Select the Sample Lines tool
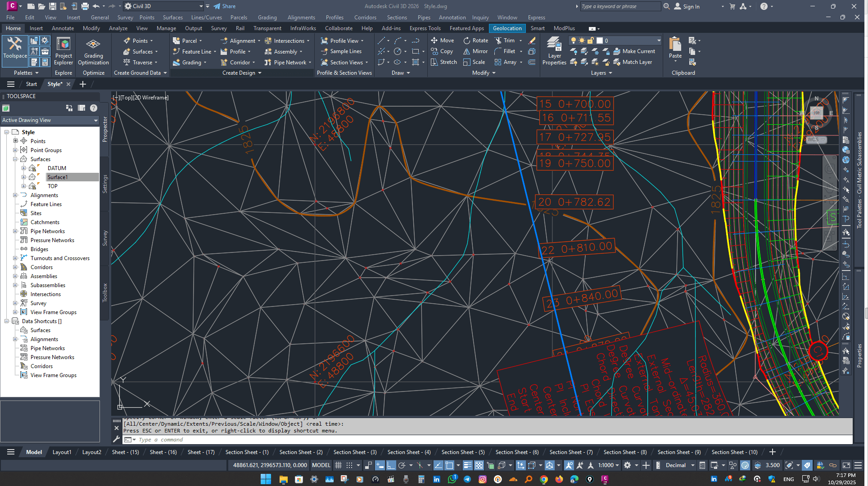Viewport: 868px width, 486px height. click(341, 51)
